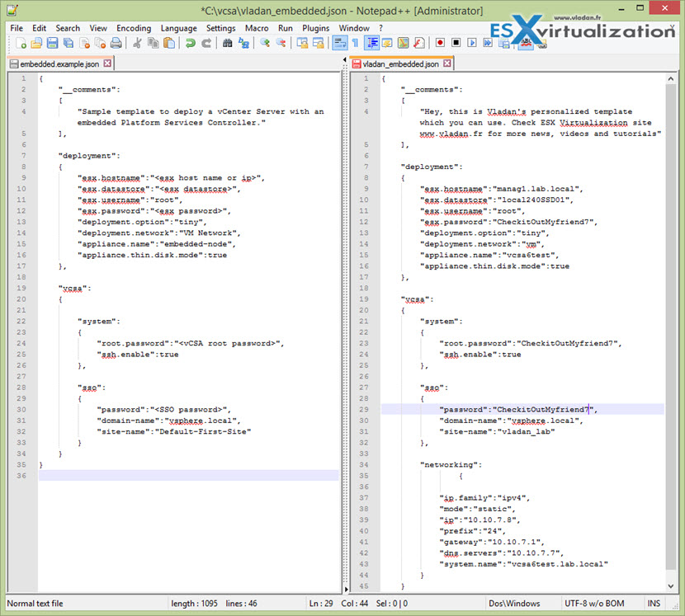Open the Function List panel icon

pos(419,43)
